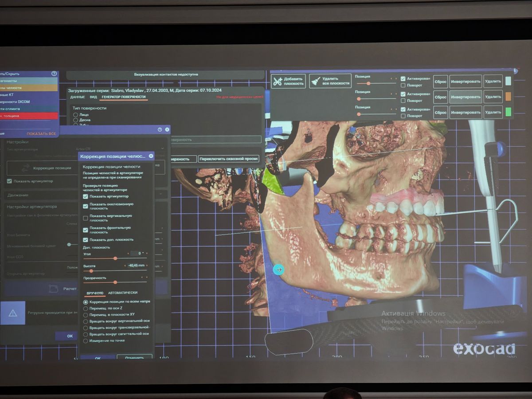Select Вращать вокруг трансверзальной оси radio

pos(86,328)
